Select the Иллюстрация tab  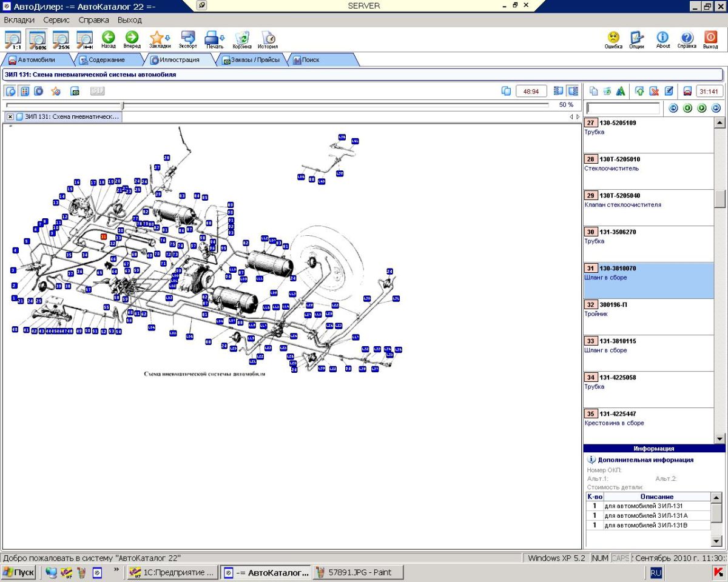coord(179,60)
